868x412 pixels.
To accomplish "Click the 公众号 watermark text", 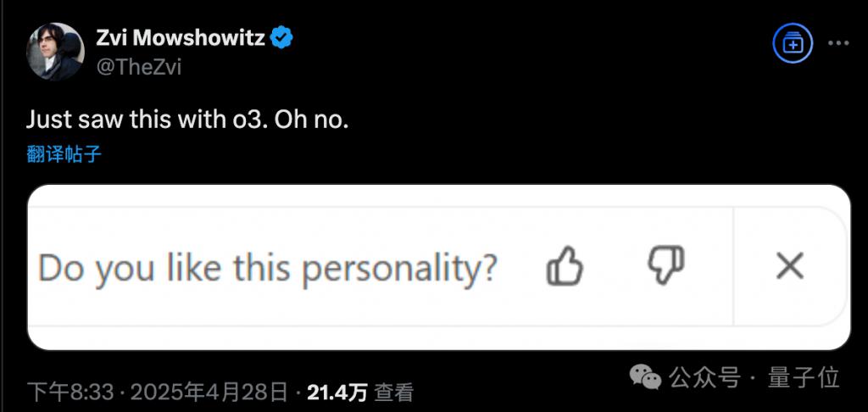I will (x=704, y=378).
